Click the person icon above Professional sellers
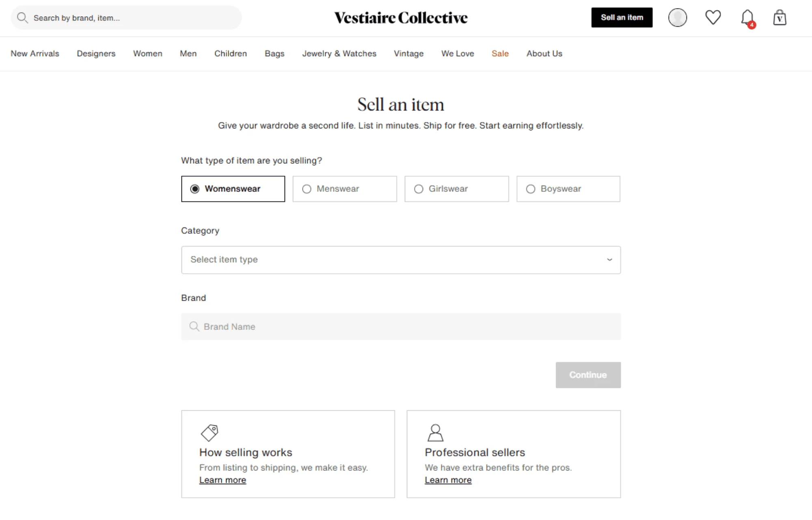 pyautogui.click(x=435, y=433)
